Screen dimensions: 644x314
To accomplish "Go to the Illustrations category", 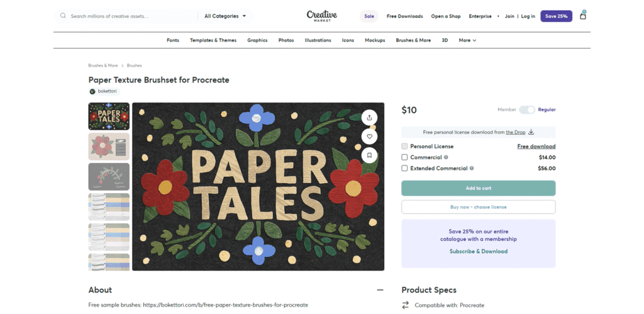I will point(318,40).
